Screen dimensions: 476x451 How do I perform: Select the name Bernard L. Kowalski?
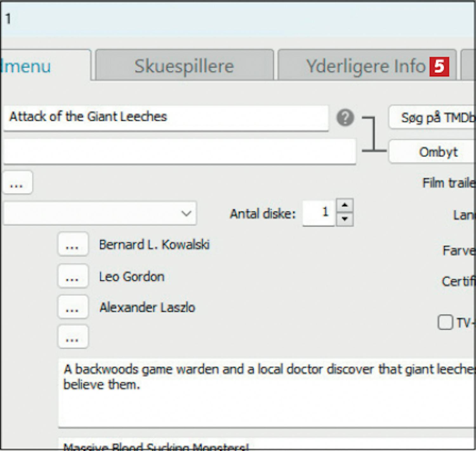[x=154, y=245]
